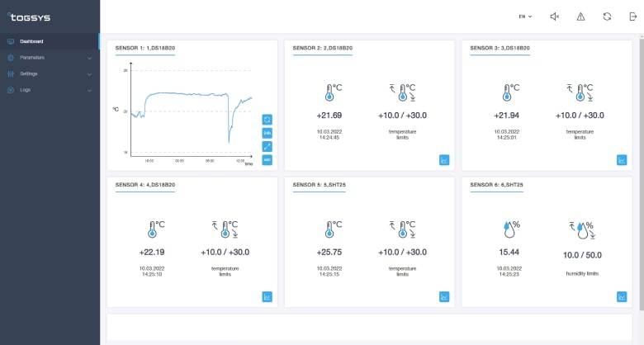Log out using the exit icon
This screenshot has height=345, width=644.
pos(633,17)
